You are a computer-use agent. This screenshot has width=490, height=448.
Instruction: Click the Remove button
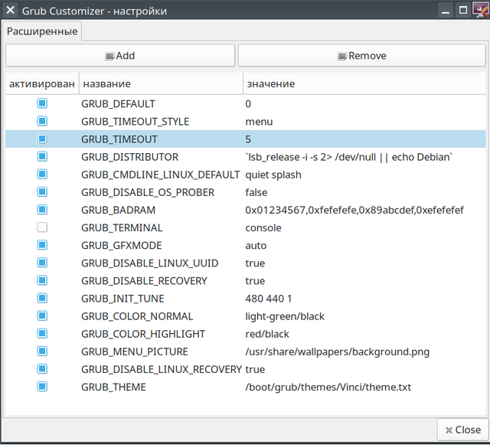pos(362,56)
